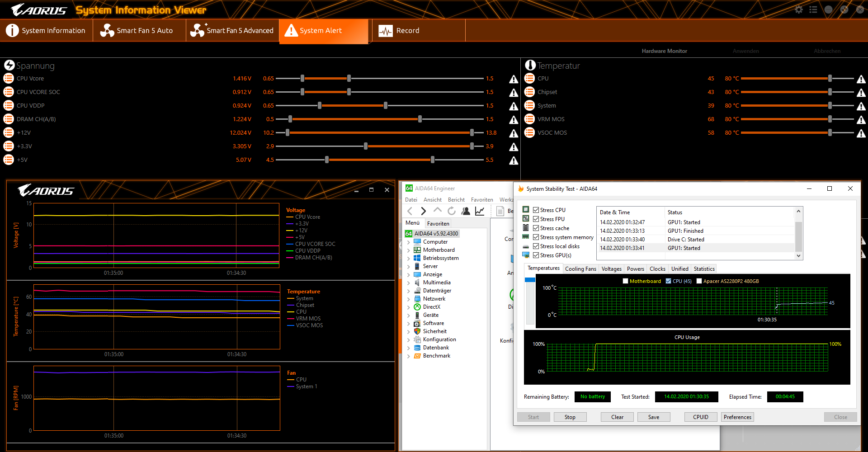This screenshot has width=868, height=452.
Task: Click Chipset temperature alert warning icon
Action: tap(861, 93)
